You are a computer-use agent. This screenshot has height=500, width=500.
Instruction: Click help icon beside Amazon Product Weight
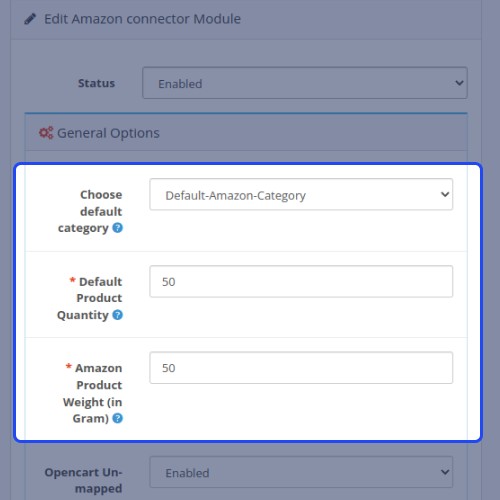coord(117,418)
